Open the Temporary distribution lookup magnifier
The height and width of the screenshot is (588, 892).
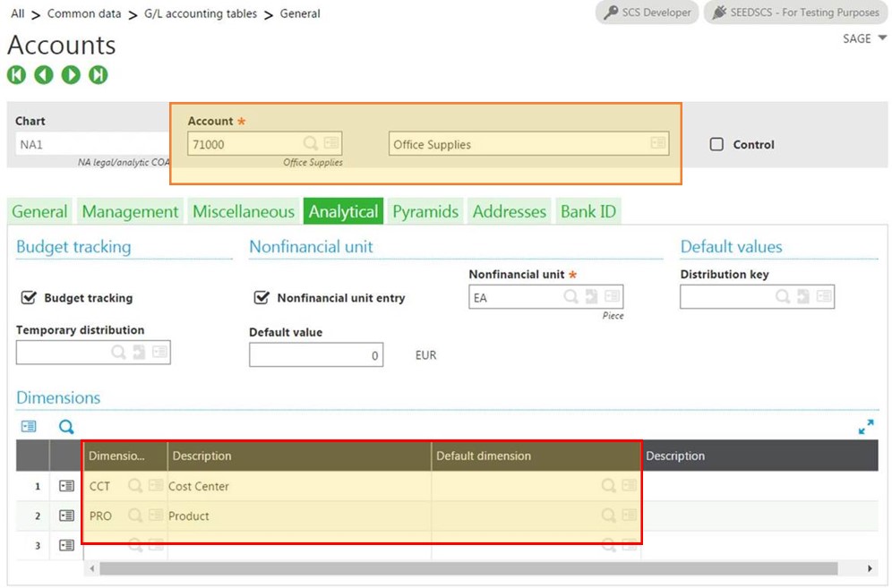(x=118, y=351)
